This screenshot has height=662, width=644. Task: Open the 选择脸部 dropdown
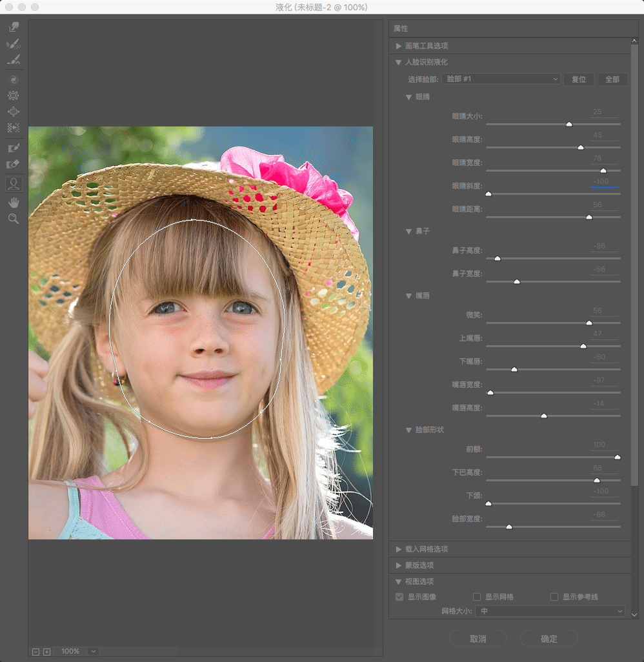tap(501, 79)
